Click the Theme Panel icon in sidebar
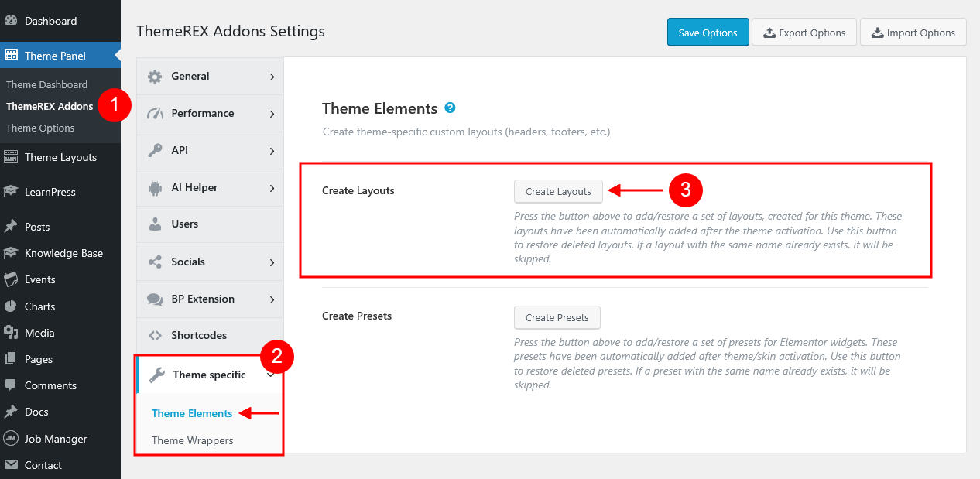 (x=11, y=56)
